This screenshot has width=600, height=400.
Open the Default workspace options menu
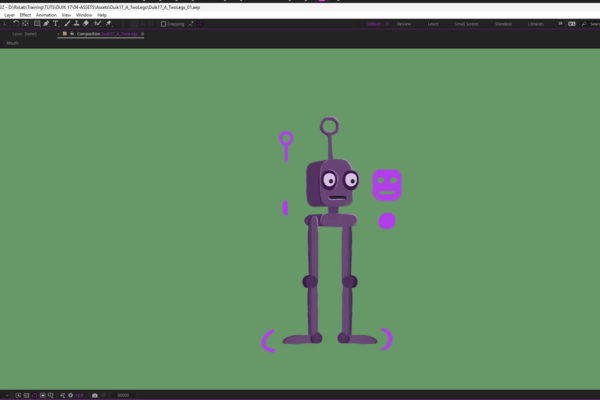click(387, 23)
